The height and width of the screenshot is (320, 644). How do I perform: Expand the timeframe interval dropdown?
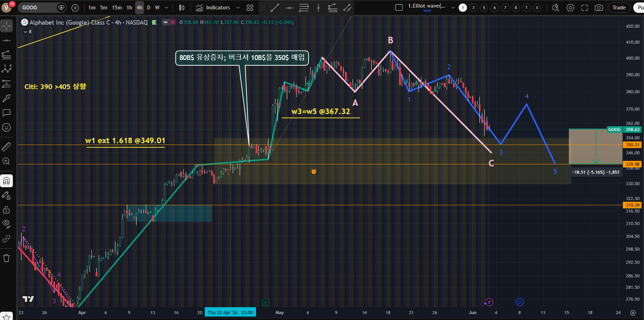point(166,8)
